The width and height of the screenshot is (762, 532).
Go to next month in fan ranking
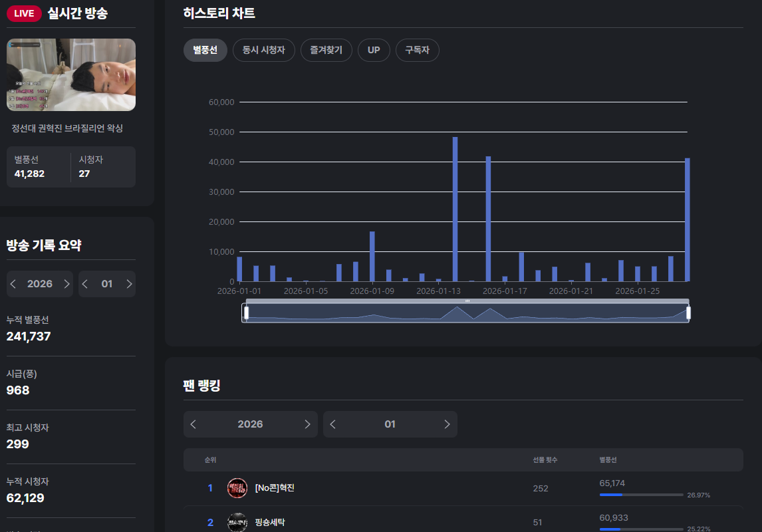(x=447, y=424)
